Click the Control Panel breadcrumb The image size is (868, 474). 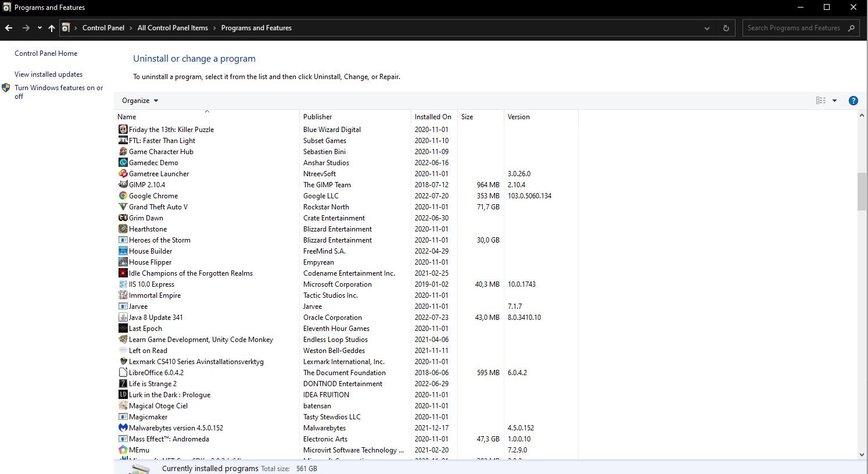click(103, 28)
